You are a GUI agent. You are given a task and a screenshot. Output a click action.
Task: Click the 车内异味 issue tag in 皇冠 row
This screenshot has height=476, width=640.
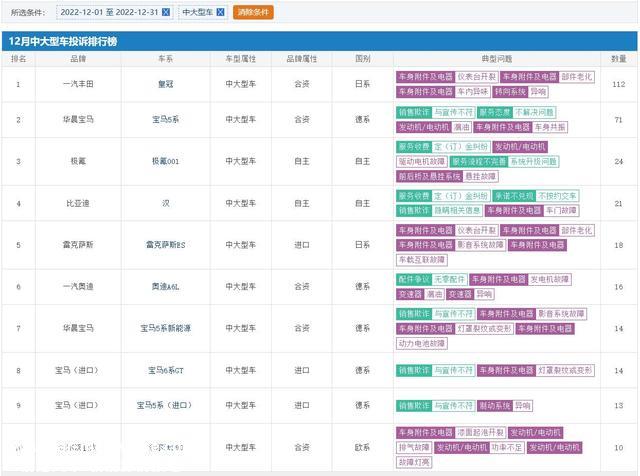pos(472,92)
